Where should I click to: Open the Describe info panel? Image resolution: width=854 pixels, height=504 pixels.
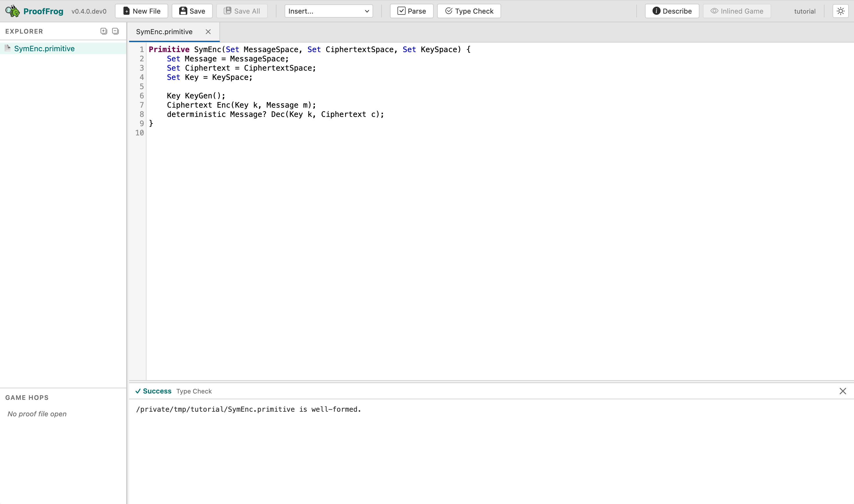pos(671,11)
